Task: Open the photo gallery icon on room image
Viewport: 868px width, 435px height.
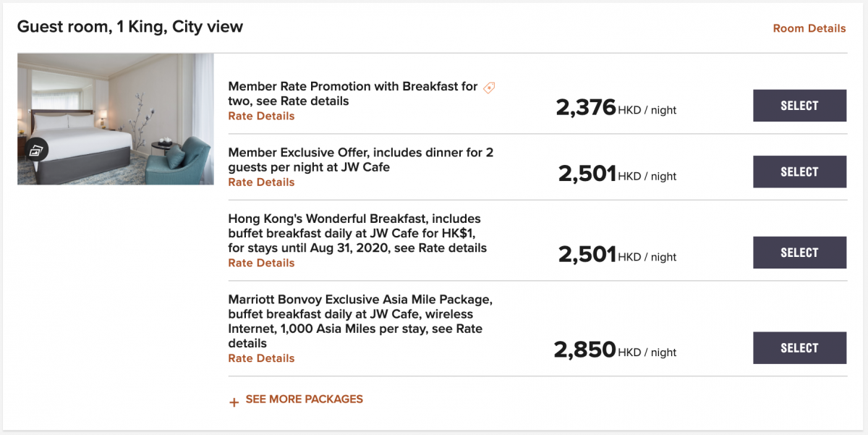Action: point(37,150)
